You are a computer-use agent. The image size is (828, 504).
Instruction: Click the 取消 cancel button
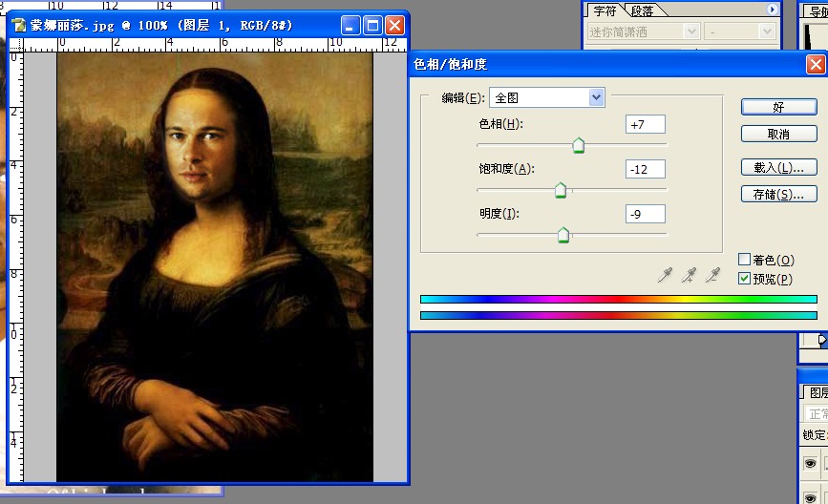pos(779,134)
